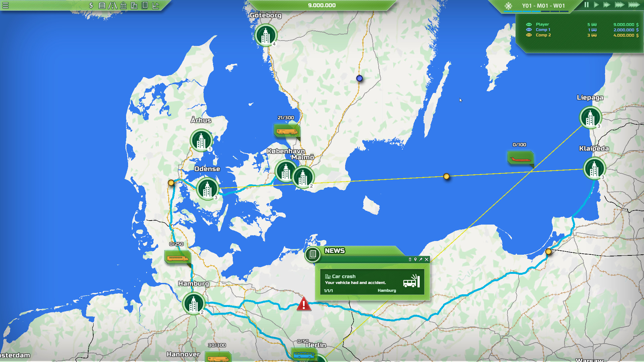Viewport: 644px width, 362px height.
Task: Pin the Car crash news message
Action: click(421, 260)
